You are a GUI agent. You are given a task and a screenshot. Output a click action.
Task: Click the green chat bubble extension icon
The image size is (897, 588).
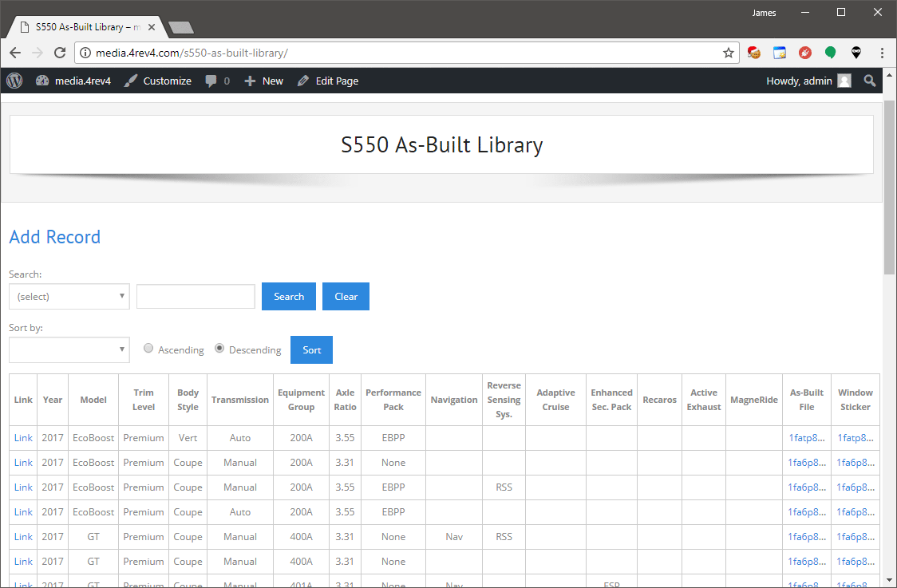click(830, 53)
